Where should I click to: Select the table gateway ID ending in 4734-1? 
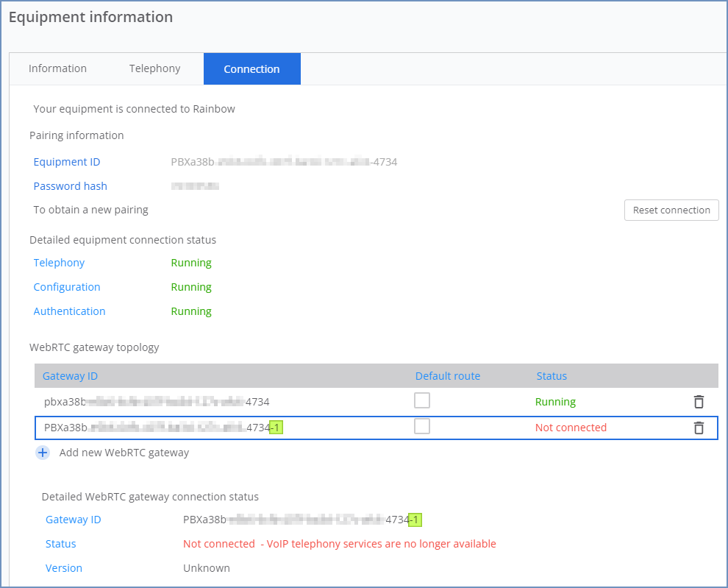point(163,428)
